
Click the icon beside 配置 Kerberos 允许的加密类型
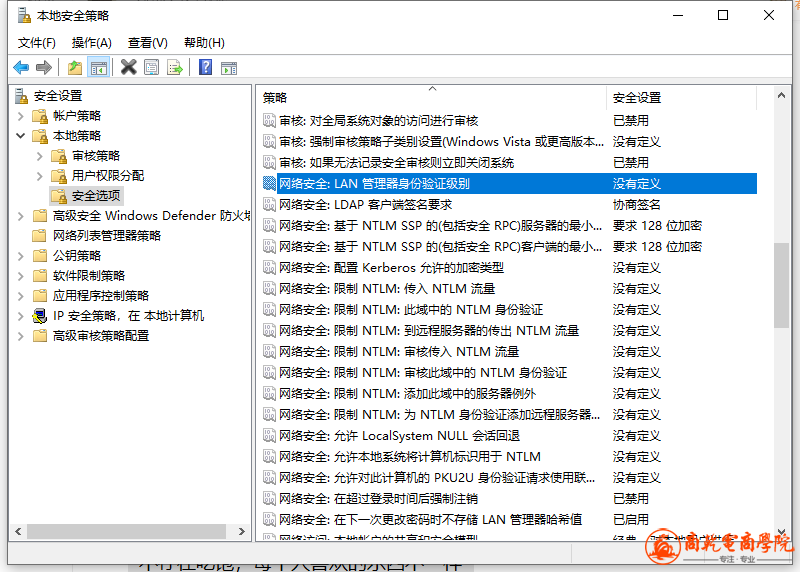(269, 267)
